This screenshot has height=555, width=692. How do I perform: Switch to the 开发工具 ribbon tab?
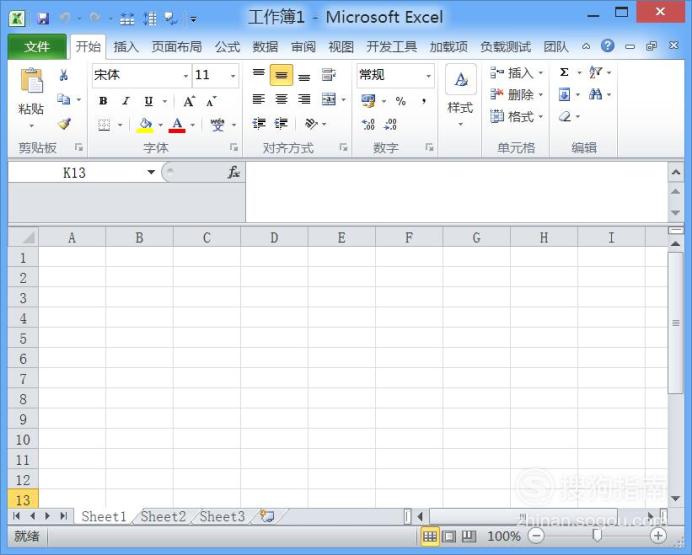click(x=391, y=46)
